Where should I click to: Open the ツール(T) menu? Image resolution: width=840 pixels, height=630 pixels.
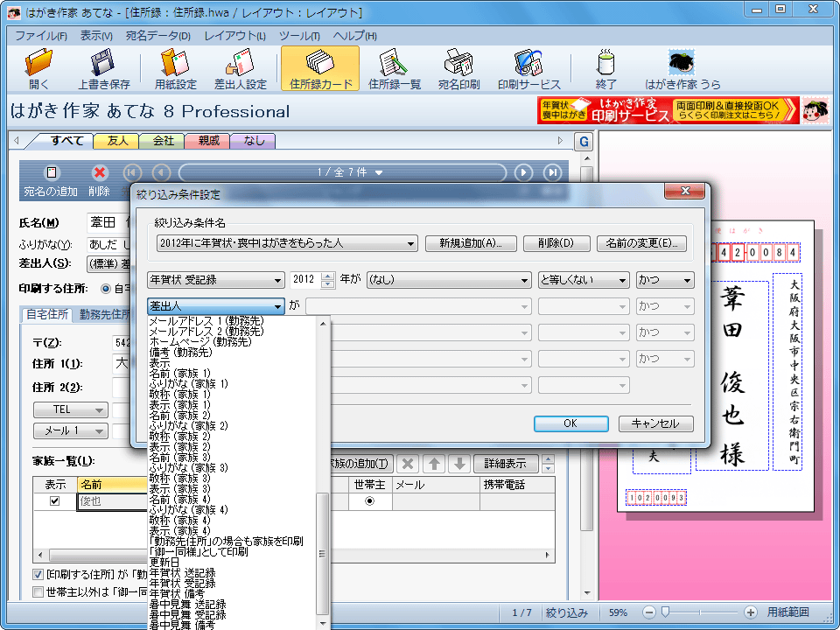(x=299, y=36)
